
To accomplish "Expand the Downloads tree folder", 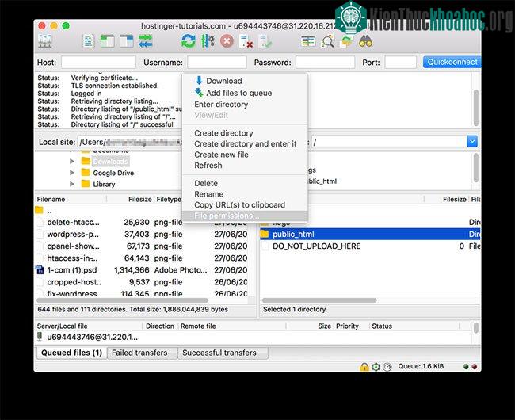I will 72,161.
